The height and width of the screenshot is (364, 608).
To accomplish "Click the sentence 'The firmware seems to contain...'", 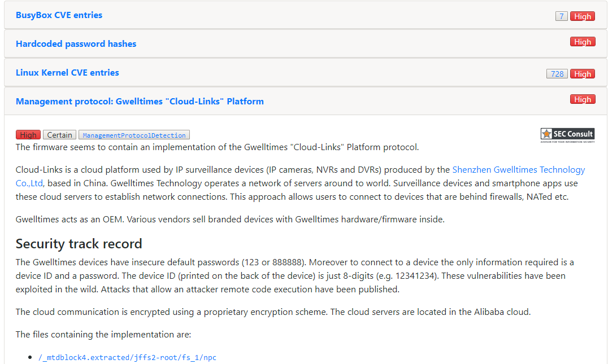I will tap(217, 147).
